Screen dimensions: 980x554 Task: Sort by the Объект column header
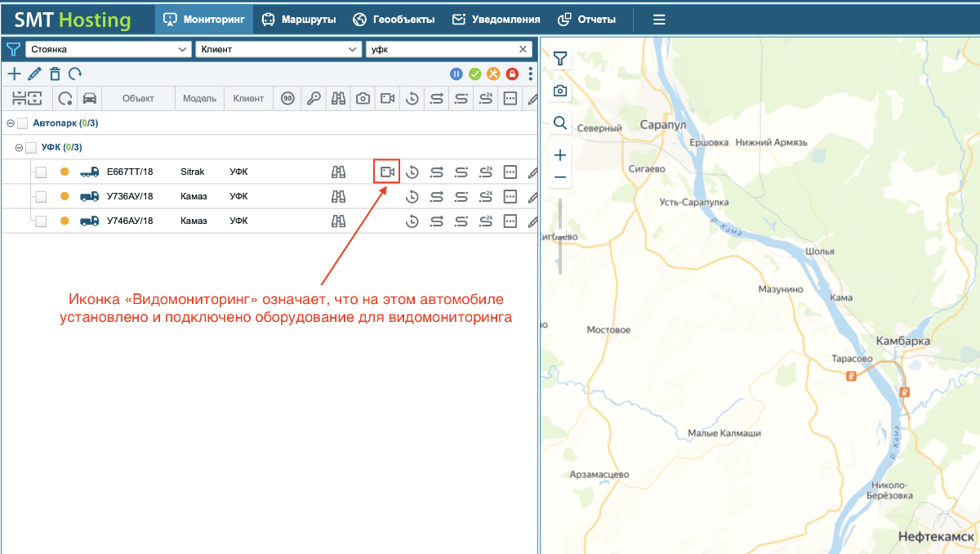click(x=138, y=98)
